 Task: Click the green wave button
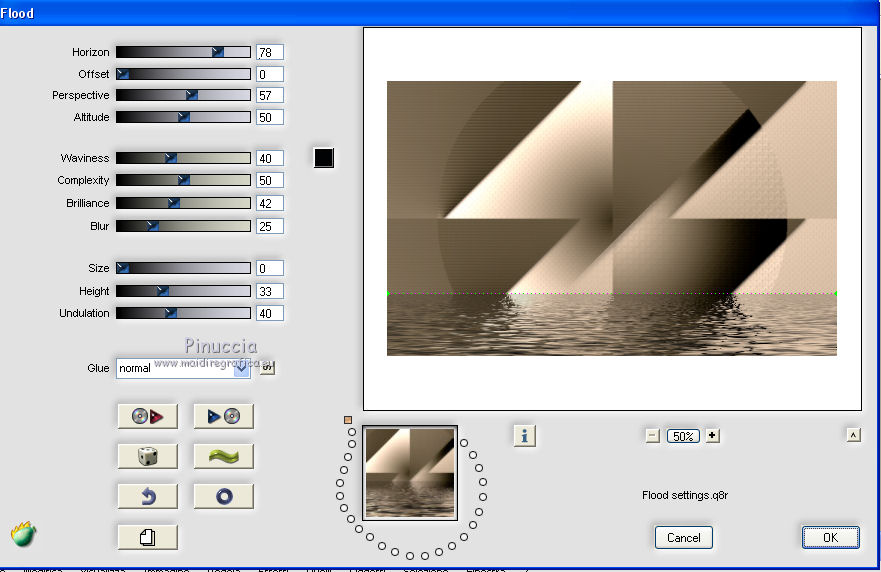(224, 456)
